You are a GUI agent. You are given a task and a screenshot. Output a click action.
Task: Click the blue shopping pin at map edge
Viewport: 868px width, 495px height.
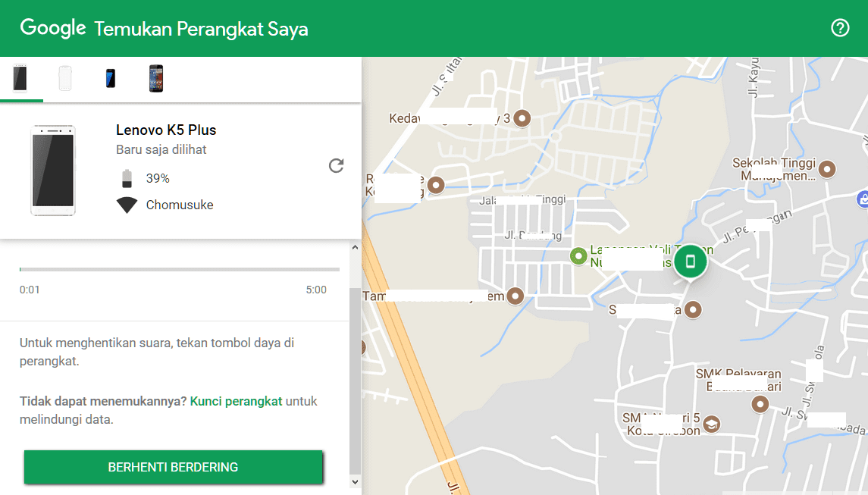(863, 199)
